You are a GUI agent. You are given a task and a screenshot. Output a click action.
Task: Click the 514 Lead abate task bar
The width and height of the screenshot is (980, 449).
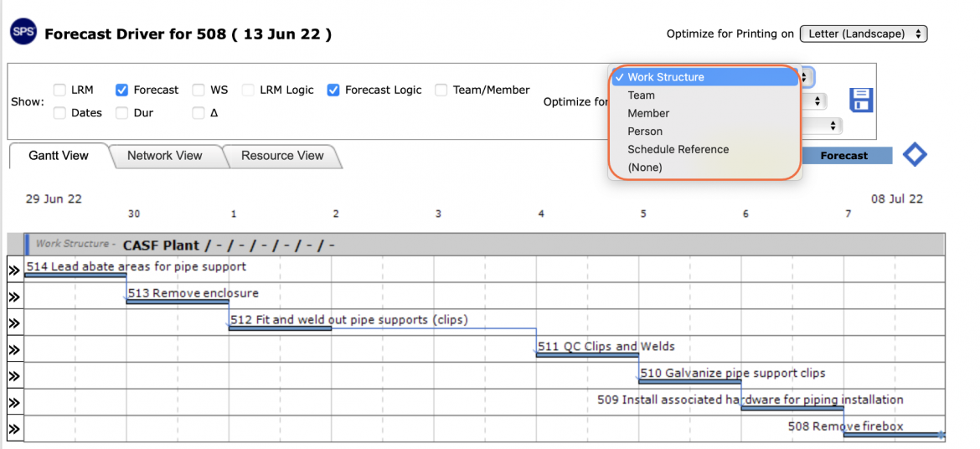pos(75,275)
